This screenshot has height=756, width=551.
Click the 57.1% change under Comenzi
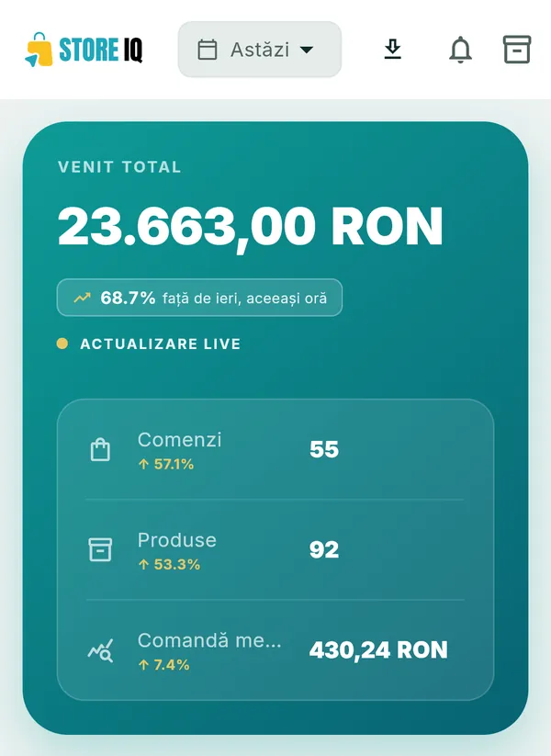click(x=166, y=464)
